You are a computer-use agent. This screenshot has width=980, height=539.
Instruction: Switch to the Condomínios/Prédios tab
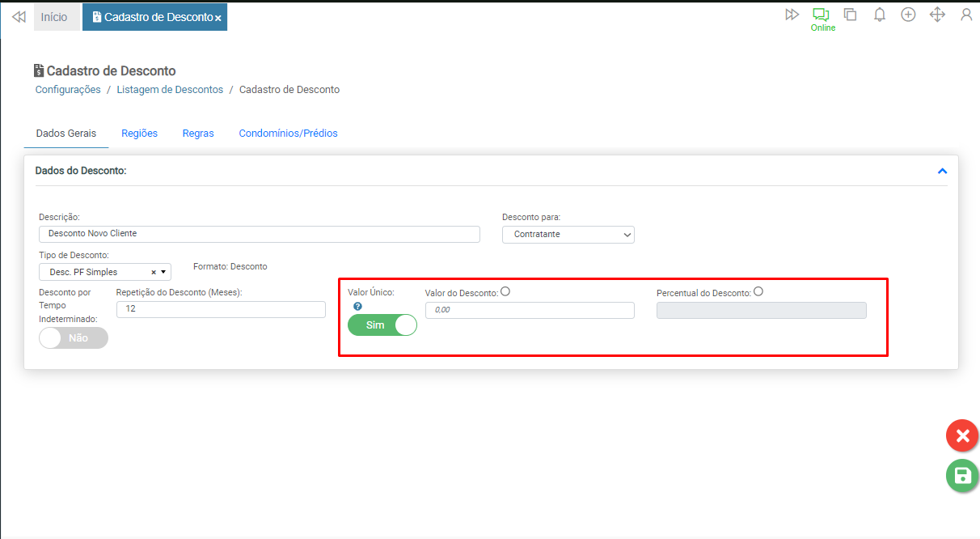[288, 134]
